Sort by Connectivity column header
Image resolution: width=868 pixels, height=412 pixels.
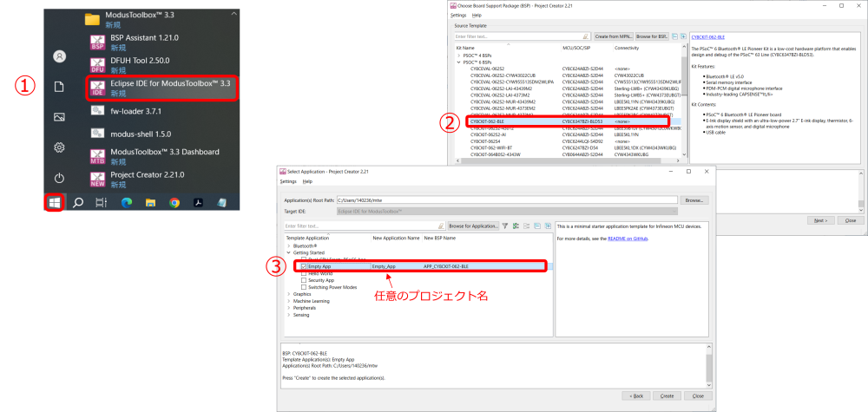[x=627, y=48]
